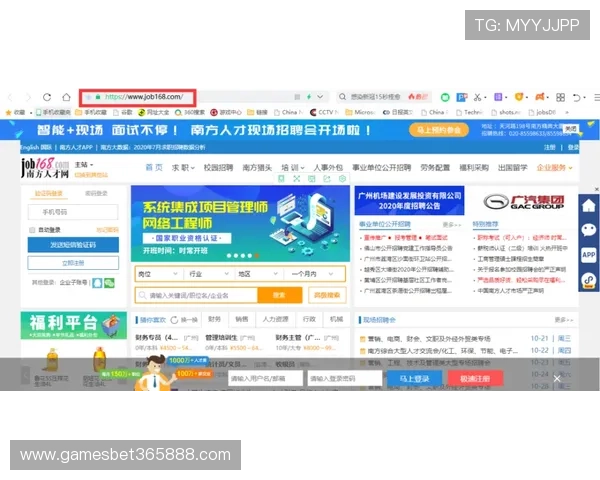
Task: Click the 立即注册 register button
Action: pyautogui.click(x=73, y=263)
